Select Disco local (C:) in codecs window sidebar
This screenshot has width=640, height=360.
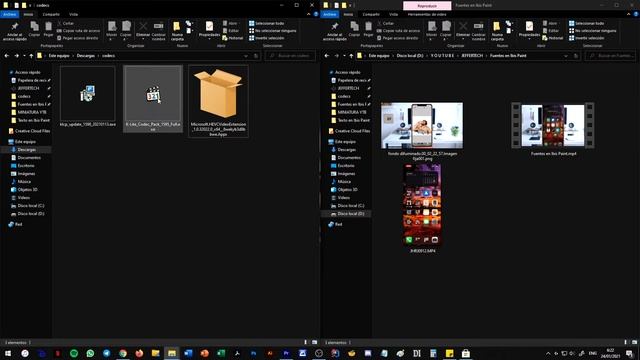pos(31,206)
